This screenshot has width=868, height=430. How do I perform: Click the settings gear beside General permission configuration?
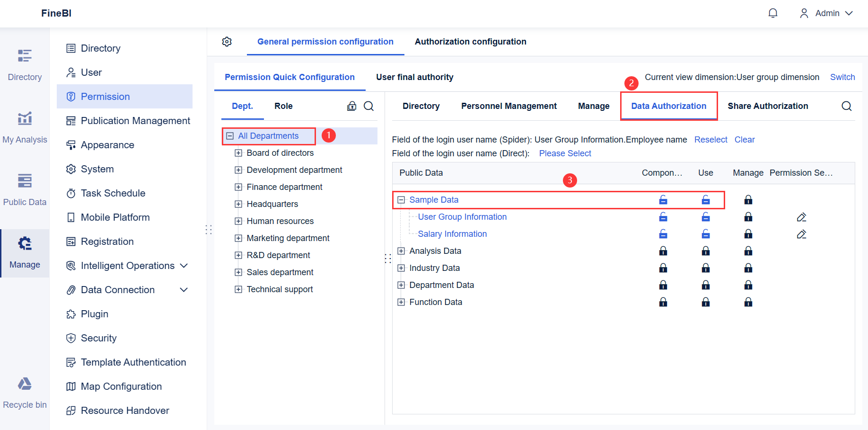pos(227,42)
